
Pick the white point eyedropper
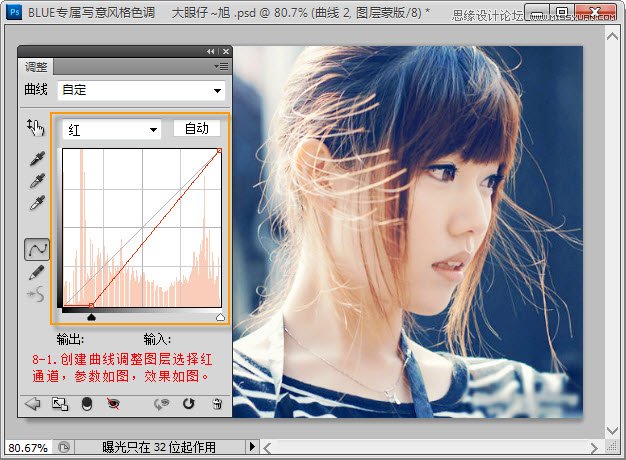36,203
